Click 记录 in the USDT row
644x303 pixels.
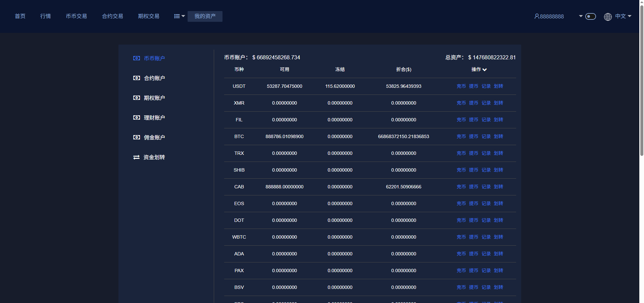(x=486, y=86)
